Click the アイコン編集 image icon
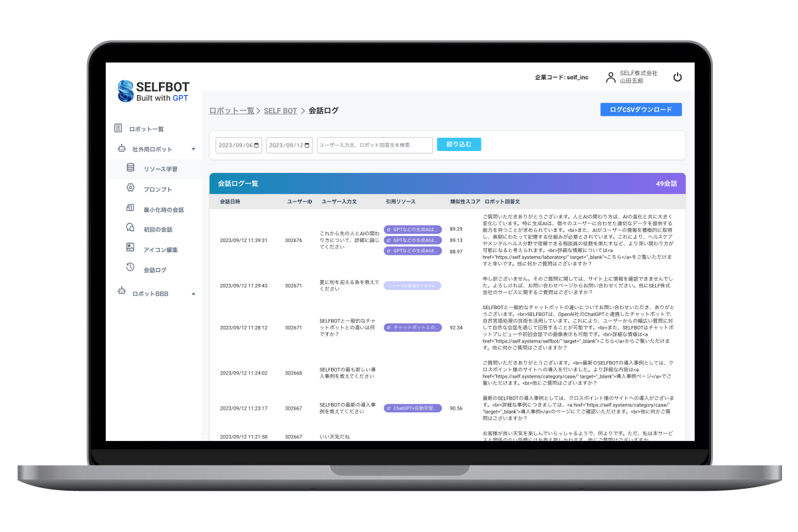798x532 pixels. (x=130, y=248)
